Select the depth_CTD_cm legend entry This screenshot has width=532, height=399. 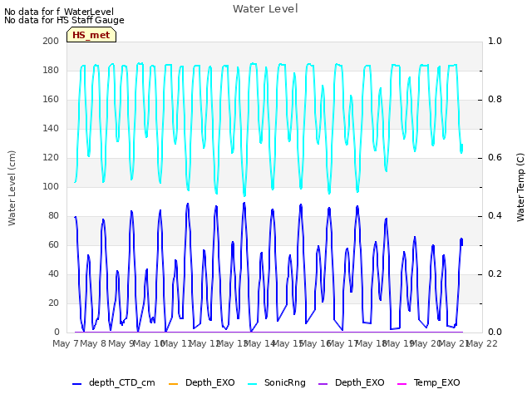[x=114, y=383]
